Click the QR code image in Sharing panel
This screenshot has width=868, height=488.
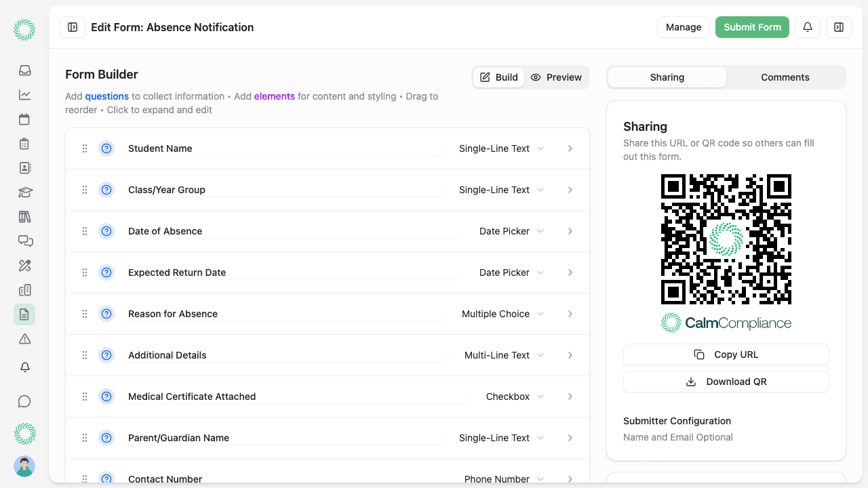[x=726, y=240]
